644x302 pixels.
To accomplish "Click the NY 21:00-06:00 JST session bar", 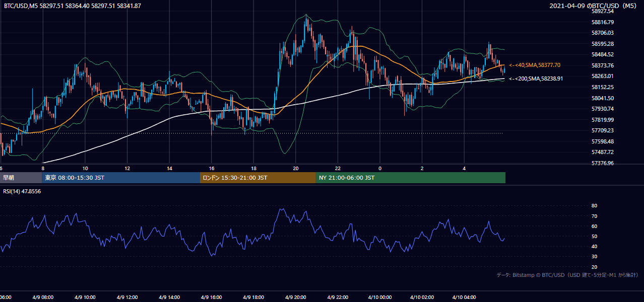I will coord(411,178).
